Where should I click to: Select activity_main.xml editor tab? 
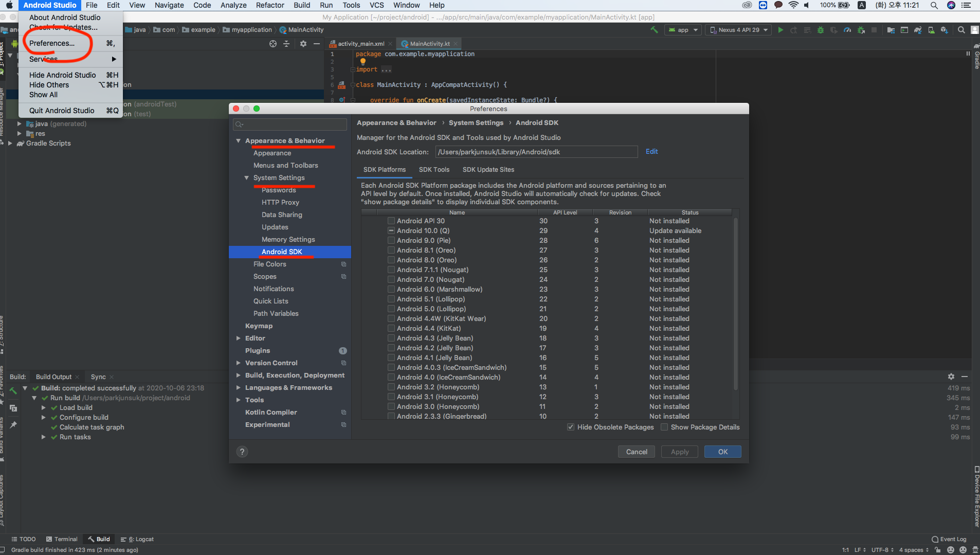pyautogui.click(x=361, y=44)
